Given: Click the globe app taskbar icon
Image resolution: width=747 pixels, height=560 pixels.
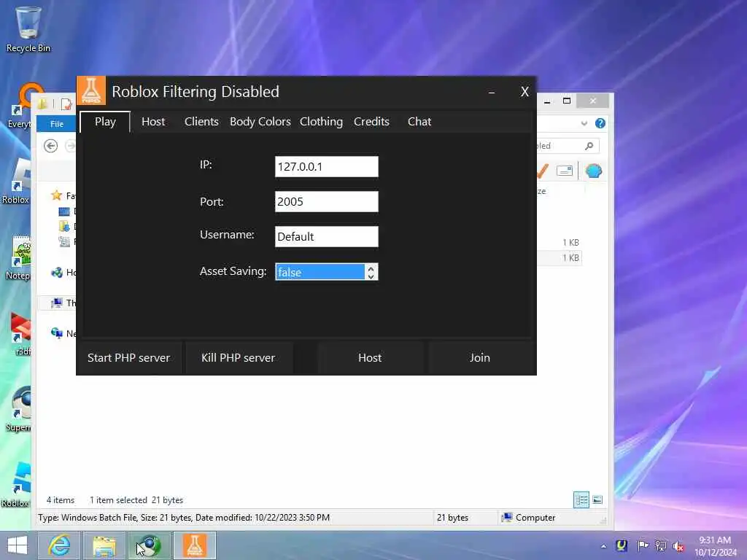Looking at the screenshot, I should (149, 545).
